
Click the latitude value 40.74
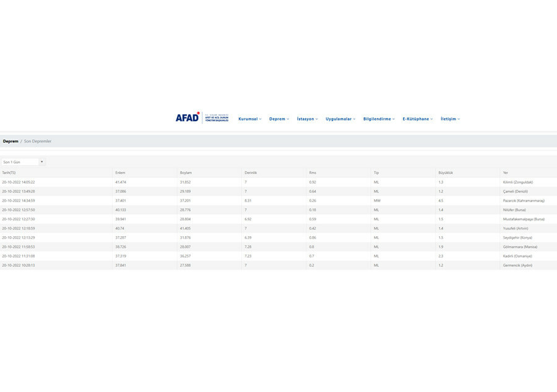point(119,228)
